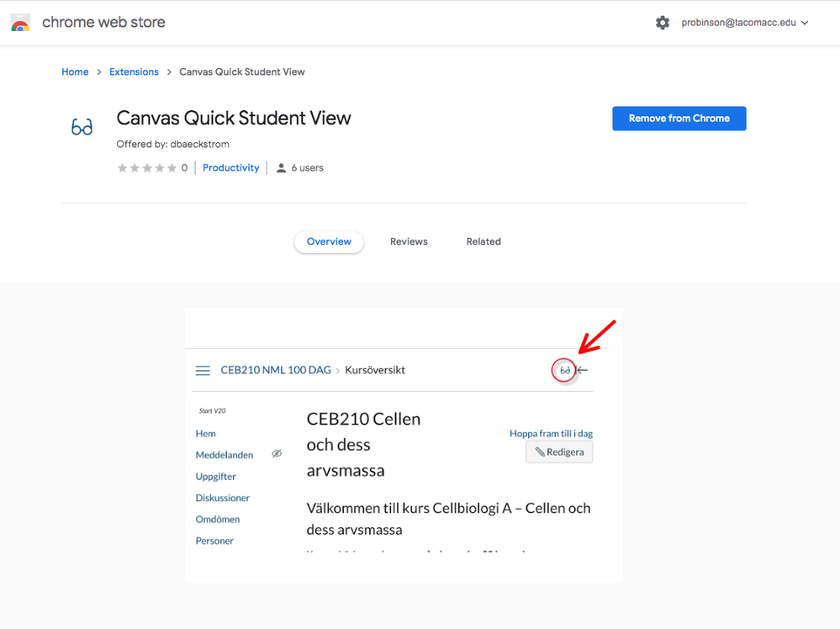Viewport: 840px width, 629px height.
Task: Open the Extensions breadcrumb link
Action: point(134,72)
